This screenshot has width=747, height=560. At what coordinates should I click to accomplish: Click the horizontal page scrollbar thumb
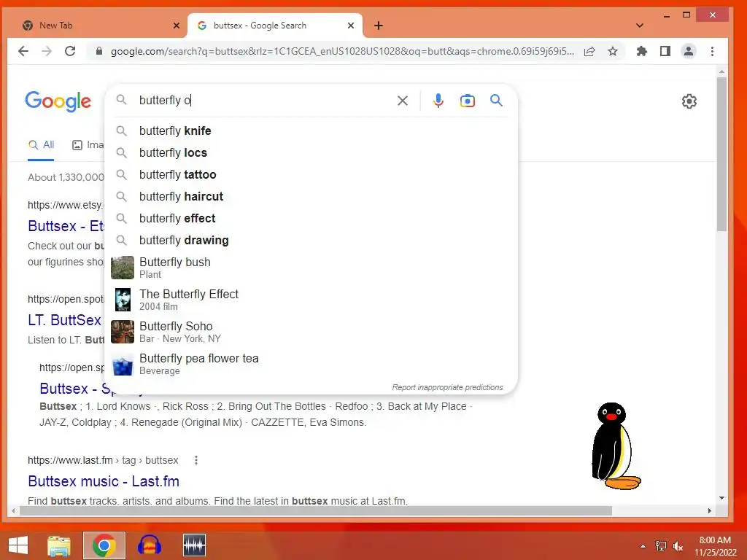[x=315, y=511]
